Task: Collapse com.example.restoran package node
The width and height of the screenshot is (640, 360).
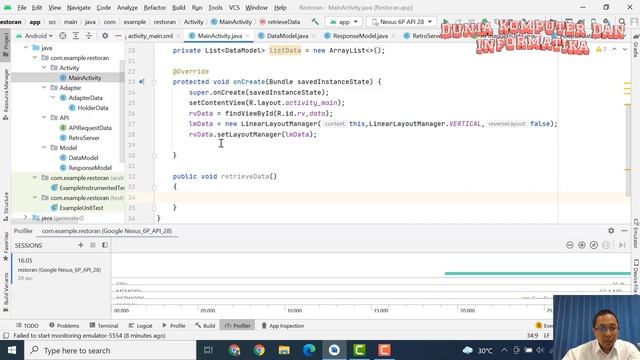Action: click(35, 58)
